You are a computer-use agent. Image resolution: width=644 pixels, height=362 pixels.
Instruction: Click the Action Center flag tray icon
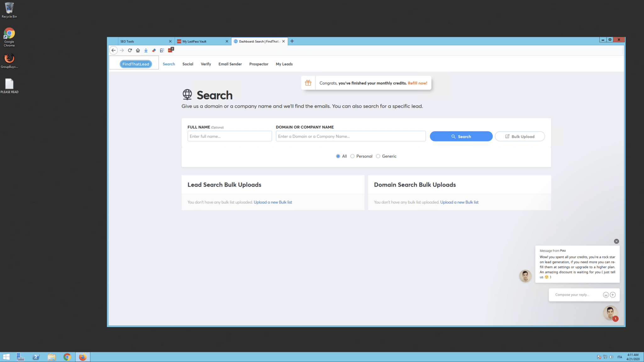(x=599, y=357)
